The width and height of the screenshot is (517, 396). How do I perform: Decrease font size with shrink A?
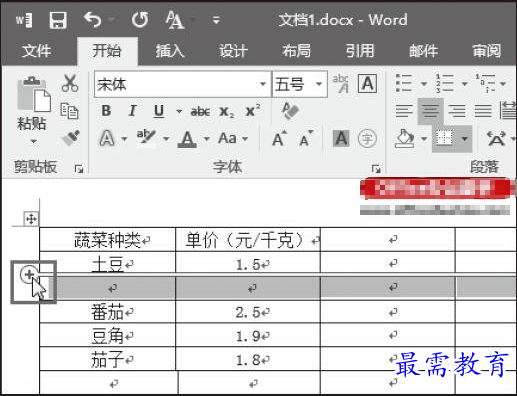tap(306, 138)
